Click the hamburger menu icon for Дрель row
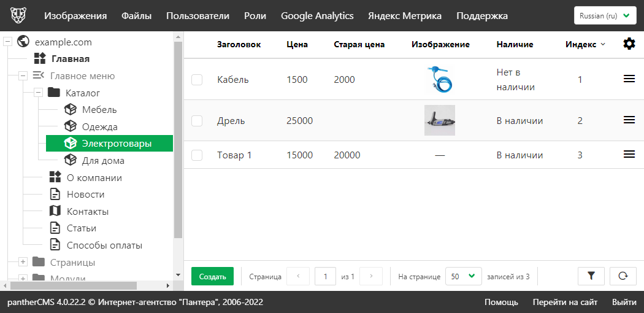The height and width of the screenshot is (313, 644). tap(629, 120)
